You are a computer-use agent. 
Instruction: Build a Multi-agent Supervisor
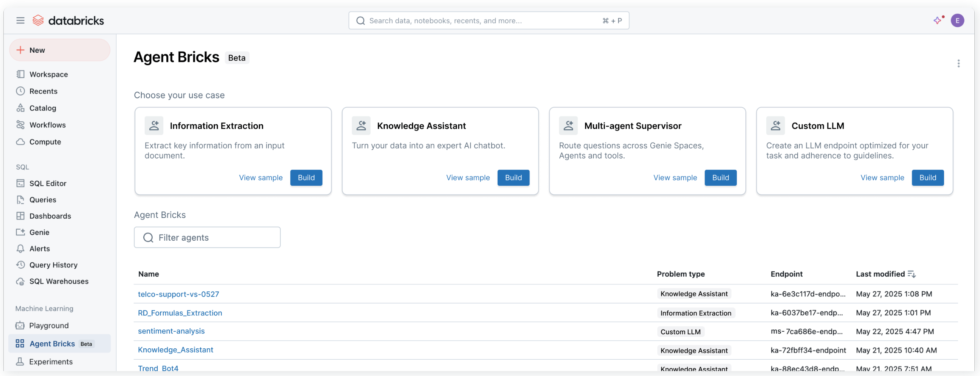(x=720, y=178)
